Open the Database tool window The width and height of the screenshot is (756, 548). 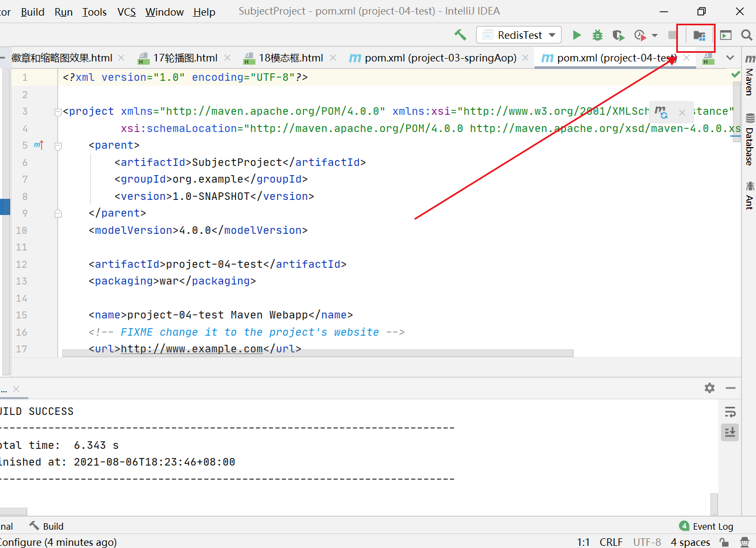click(749, 139)
